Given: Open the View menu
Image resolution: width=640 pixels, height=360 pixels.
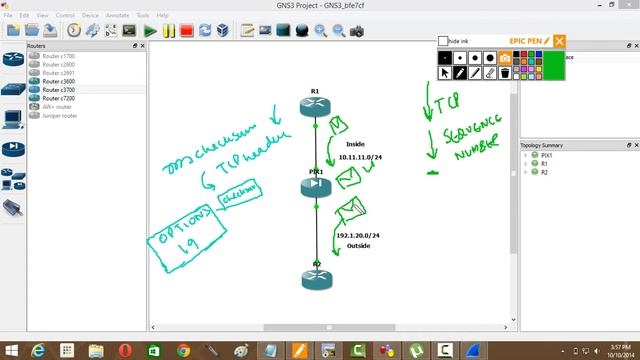Looking at the screenshot, I should pos(42,15).
